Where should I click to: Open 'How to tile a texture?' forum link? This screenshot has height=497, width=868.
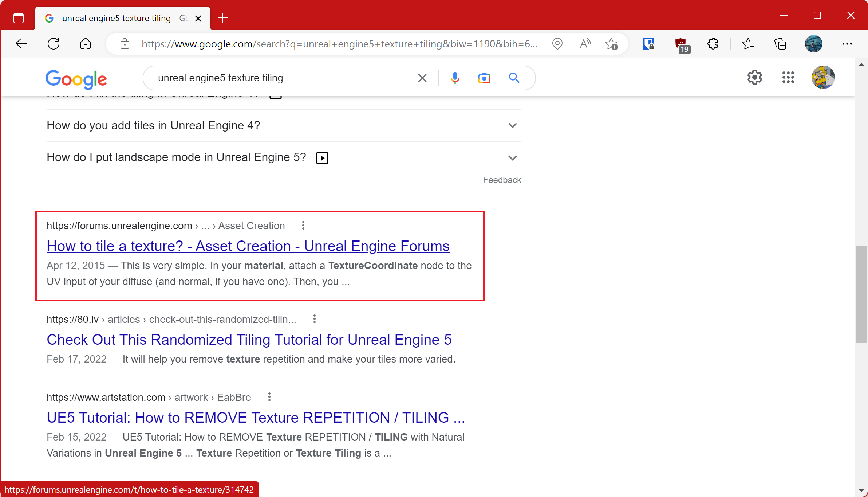248,246
